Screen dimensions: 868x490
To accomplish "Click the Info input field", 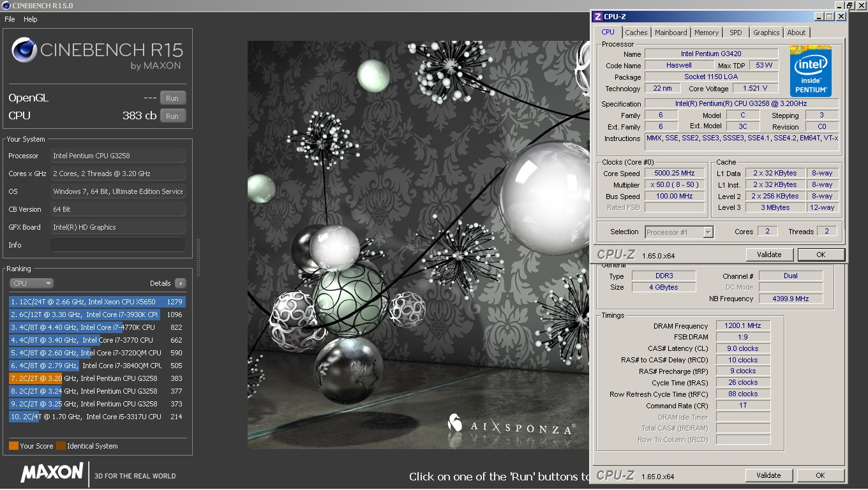I will (118, 245).
